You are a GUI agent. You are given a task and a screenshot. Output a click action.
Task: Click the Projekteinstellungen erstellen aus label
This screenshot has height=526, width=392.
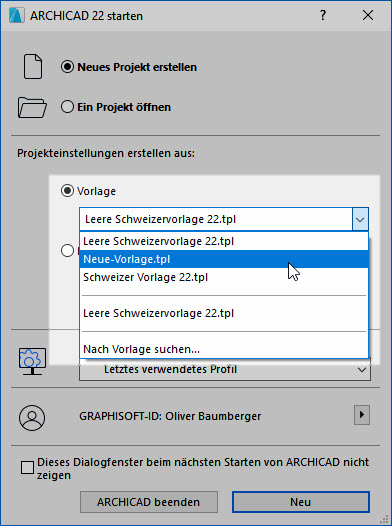tap(106, 153)
